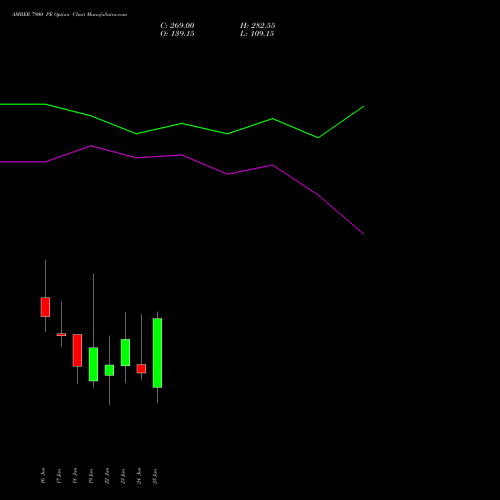Screen dimensions: 500x500
Task: Click the red candlestick for 16 Jan
Action: 45,307
